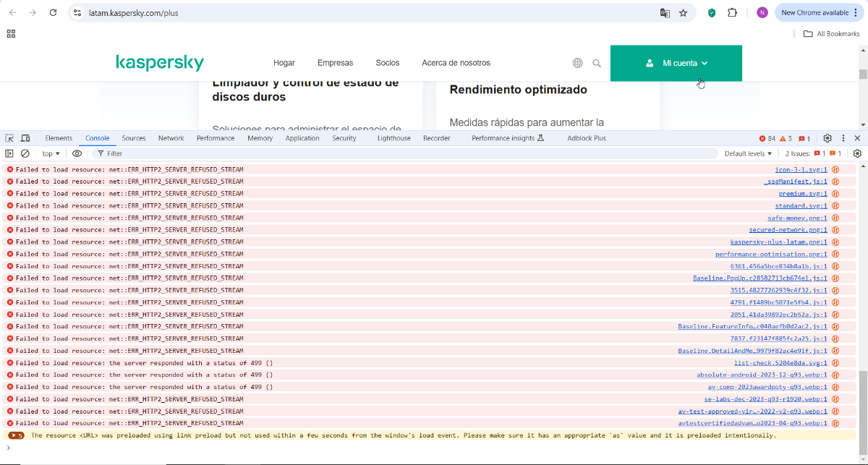Screen dimensions: 868x465
Task: Switch to the Network tab
Action: tap(171, 138)
